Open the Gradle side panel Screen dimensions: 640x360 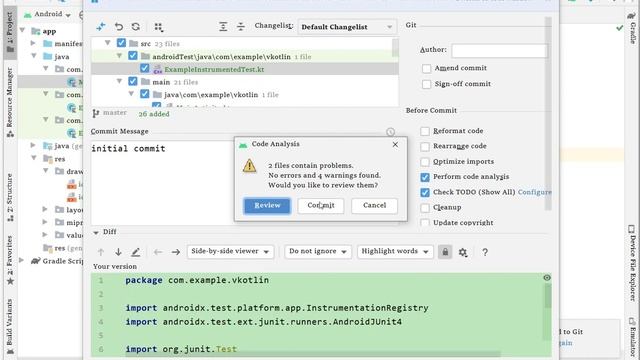tap(632, 28)
